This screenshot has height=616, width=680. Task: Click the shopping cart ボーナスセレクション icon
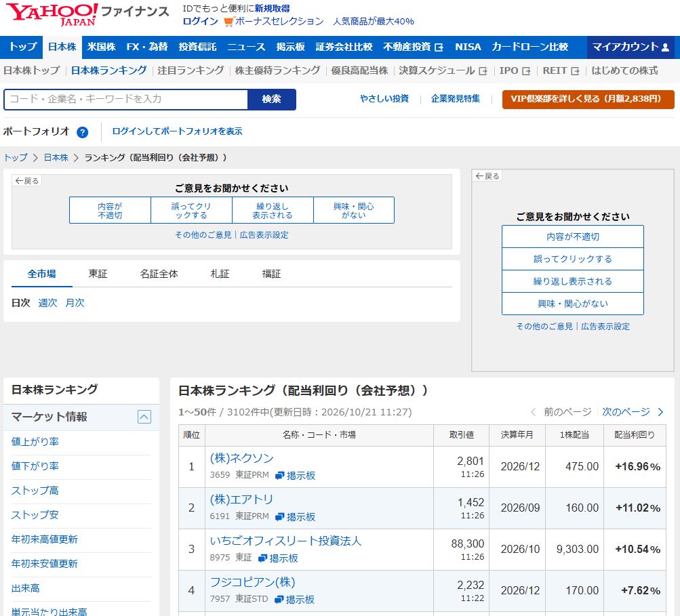coord(228,22)
